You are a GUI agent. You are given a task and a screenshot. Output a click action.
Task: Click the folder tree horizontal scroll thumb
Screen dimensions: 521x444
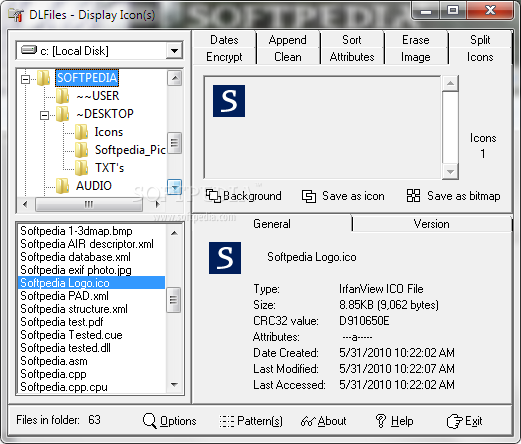coord(89,204)
